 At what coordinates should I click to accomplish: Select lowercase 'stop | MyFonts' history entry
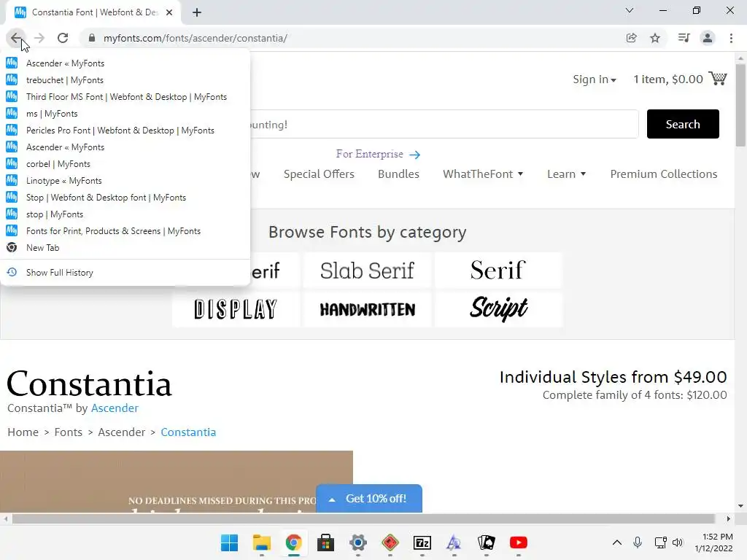click(125, 214)
